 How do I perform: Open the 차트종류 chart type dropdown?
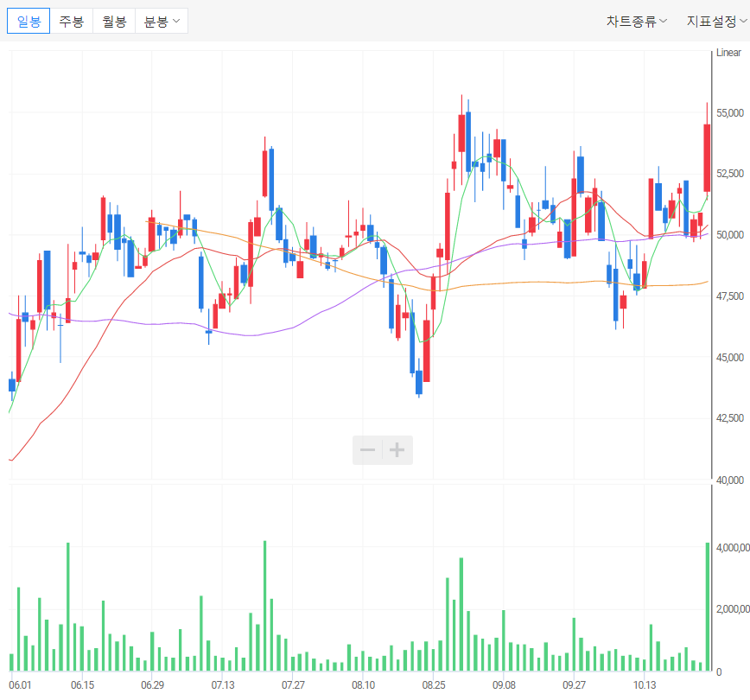[636, 21]
